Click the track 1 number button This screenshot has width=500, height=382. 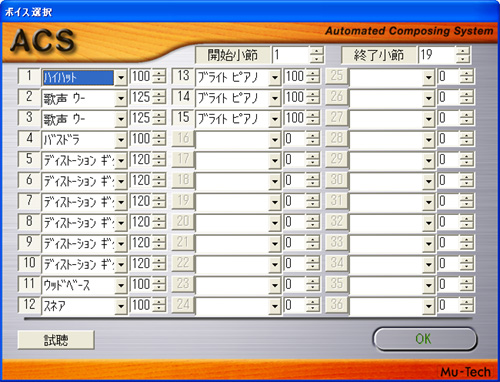tap(29, 76)
